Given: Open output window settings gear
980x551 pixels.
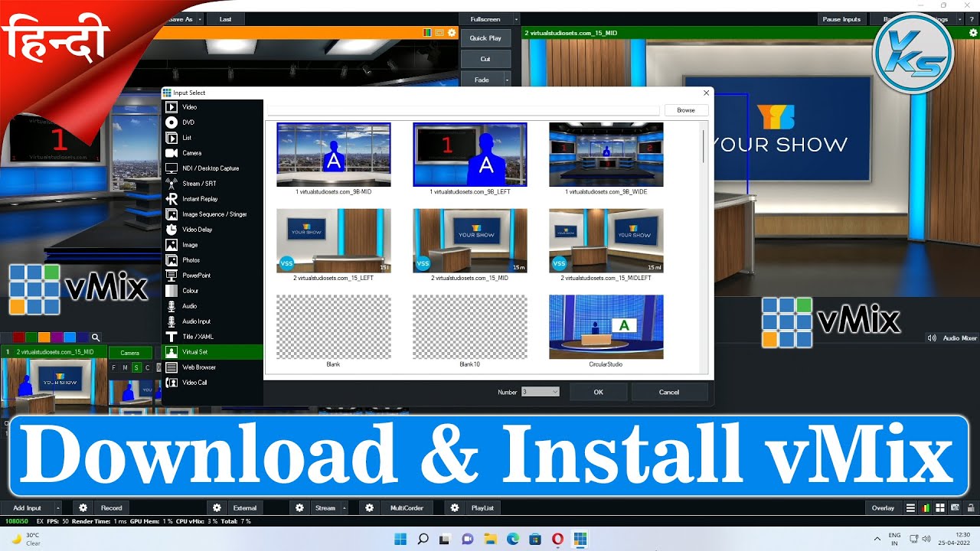Looking at the screenshot, I should click(974, 33).
